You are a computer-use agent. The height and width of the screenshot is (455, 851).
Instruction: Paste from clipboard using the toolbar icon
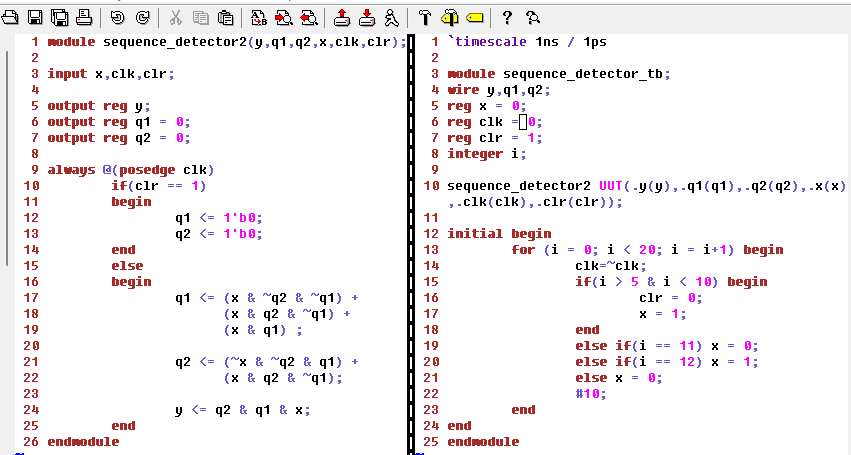225,16
